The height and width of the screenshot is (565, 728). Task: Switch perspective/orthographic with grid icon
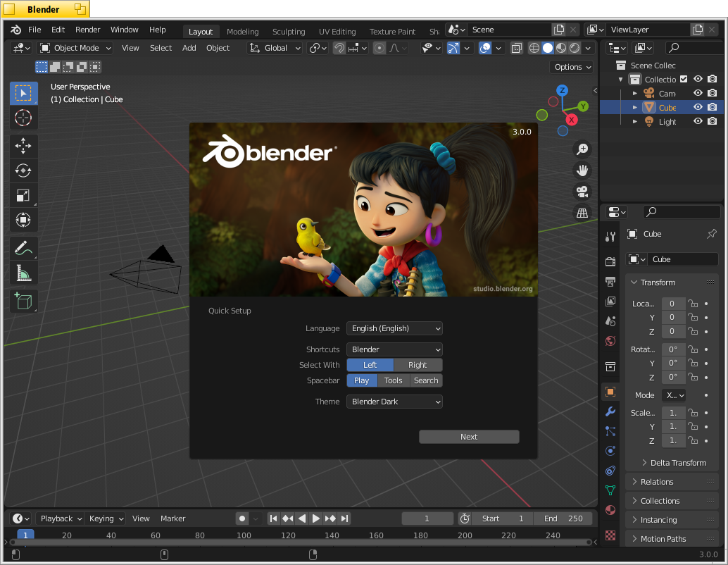click(x=582, y=213)
